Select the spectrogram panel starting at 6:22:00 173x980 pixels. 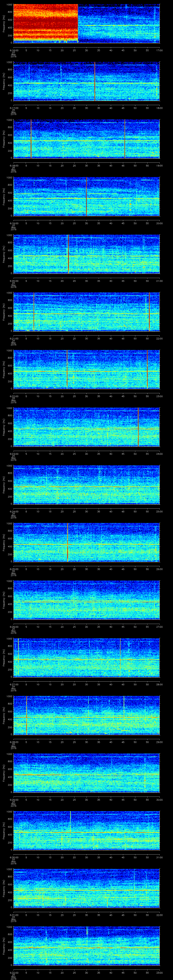[x=86, y=369]
